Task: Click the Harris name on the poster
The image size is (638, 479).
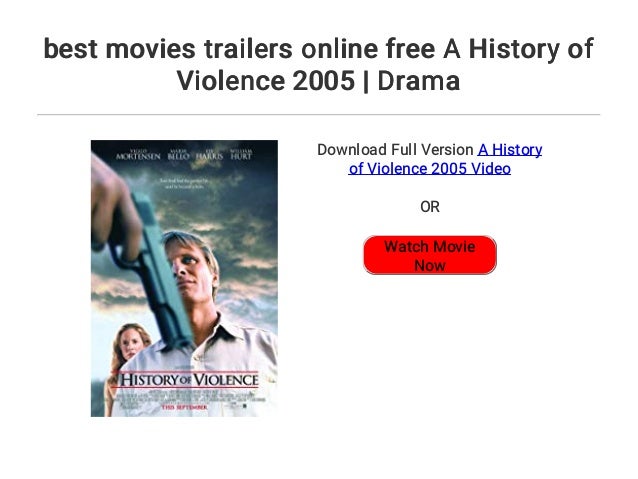Action: click(209, 155)
